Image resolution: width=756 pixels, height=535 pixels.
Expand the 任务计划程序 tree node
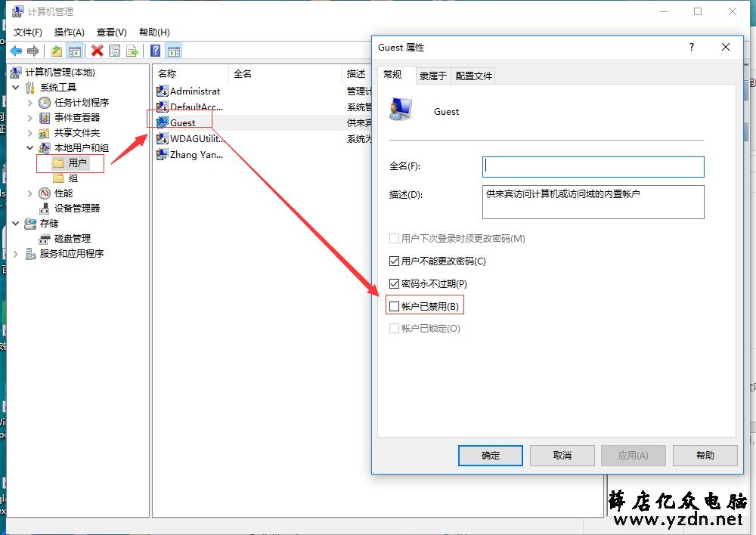30,103
